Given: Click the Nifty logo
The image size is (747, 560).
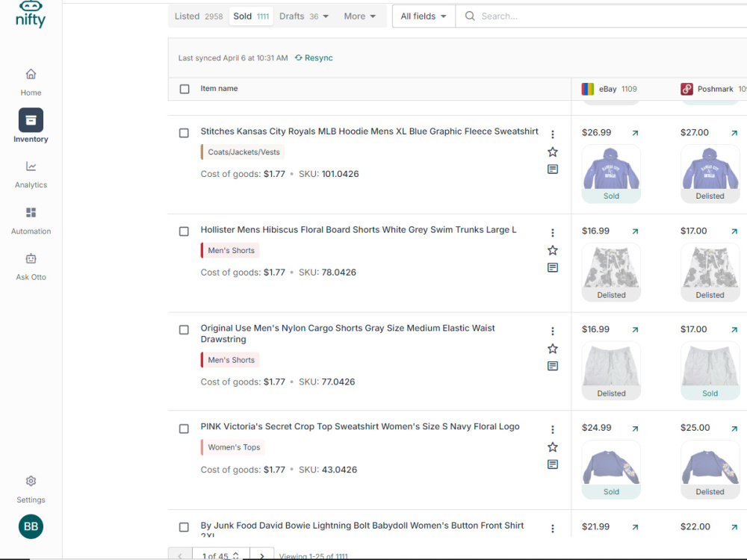Looking at the screenshot, I should coord(31,14).
